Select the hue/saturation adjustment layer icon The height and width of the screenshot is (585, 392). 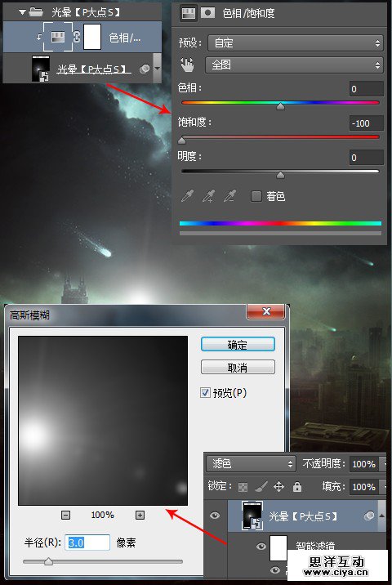click(x=58, y=37)
